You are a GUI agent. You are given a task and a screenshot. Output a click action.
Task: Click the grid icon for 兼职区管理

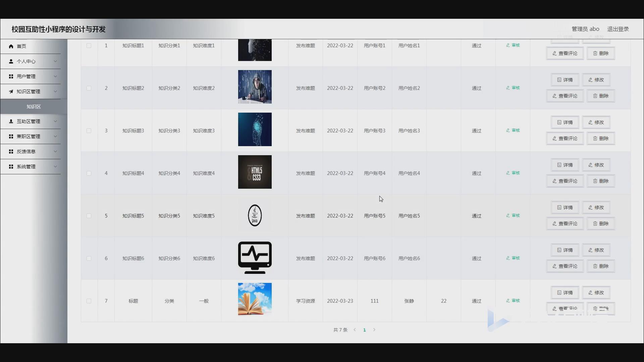[x=11, y=136]
